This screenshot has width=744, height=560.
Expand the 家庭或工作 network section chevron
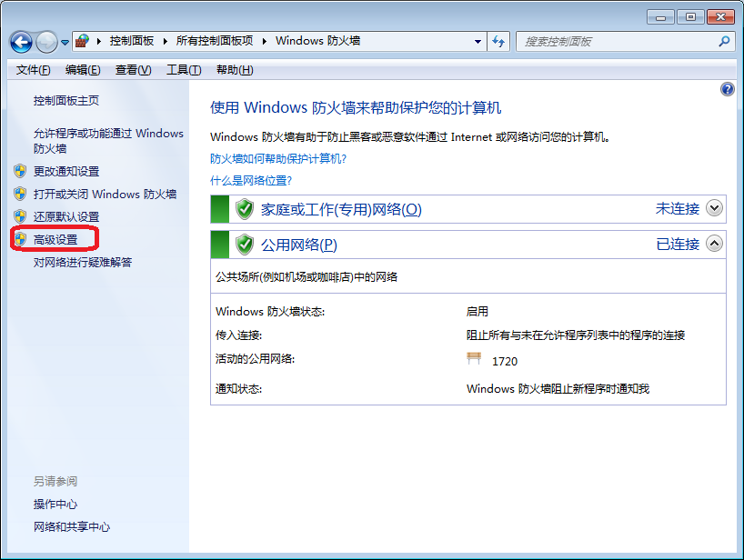pos(714,207)
